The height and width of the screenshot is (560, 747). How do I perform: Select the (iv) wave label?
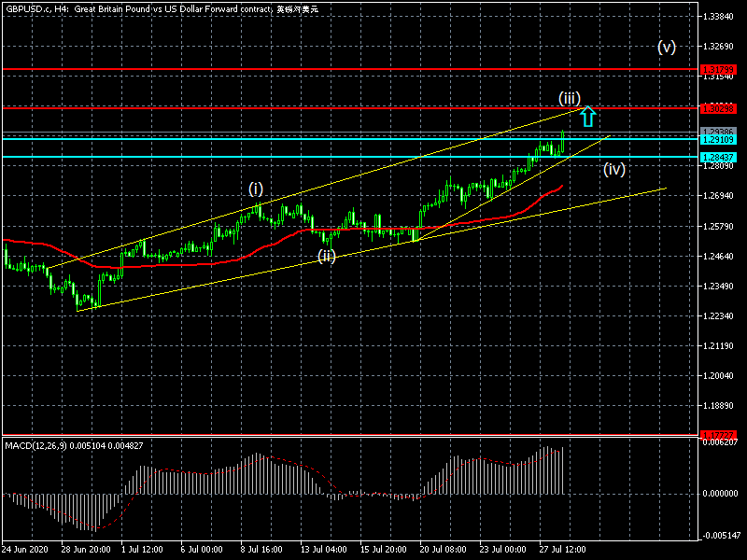click(x=614, y=169)
